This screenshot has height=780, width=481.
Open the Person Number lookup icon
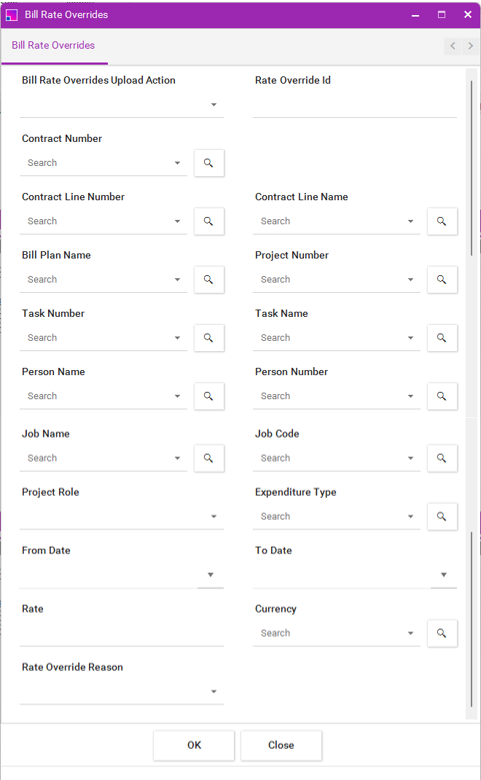pos(442,396)
